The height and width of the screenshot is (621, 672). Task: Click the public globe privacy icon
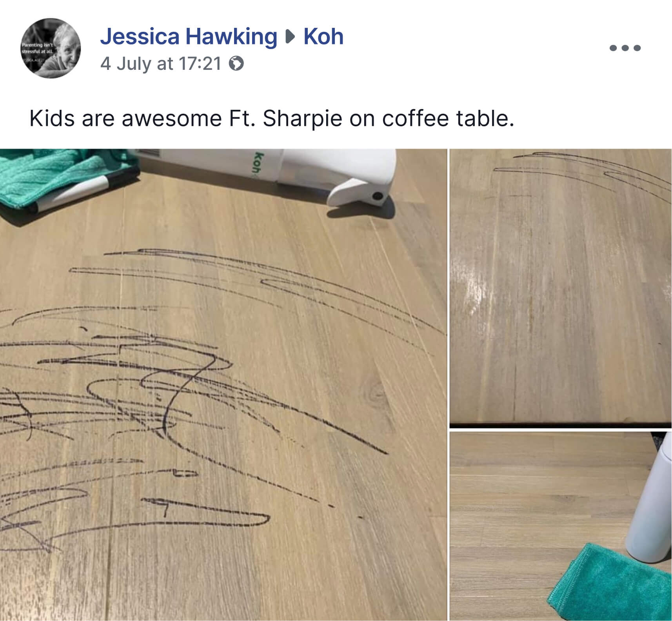tap(236, 64)
